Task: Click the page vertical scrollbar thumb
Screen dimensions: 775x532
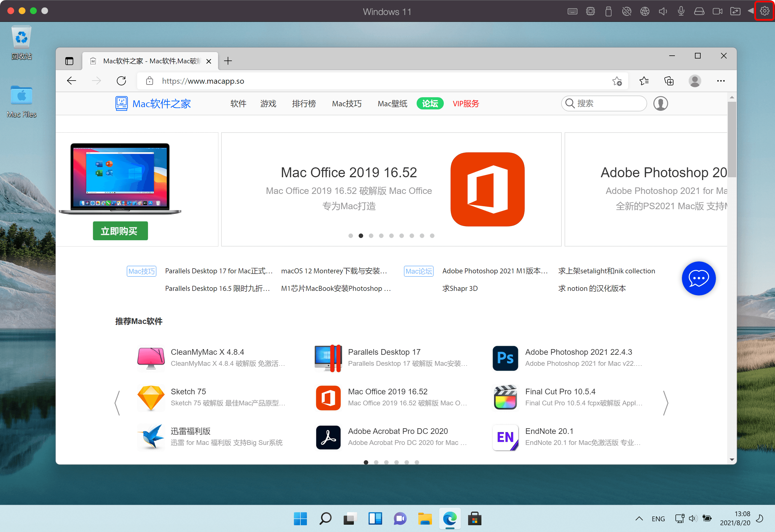Action: pos(732,139)
